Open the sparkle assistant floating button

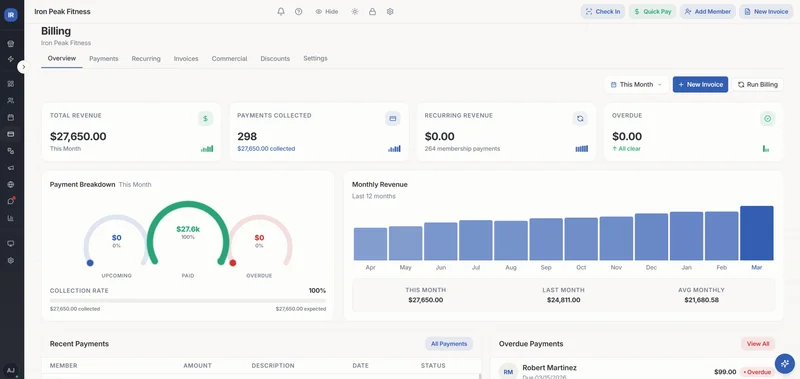coord(784,363)
